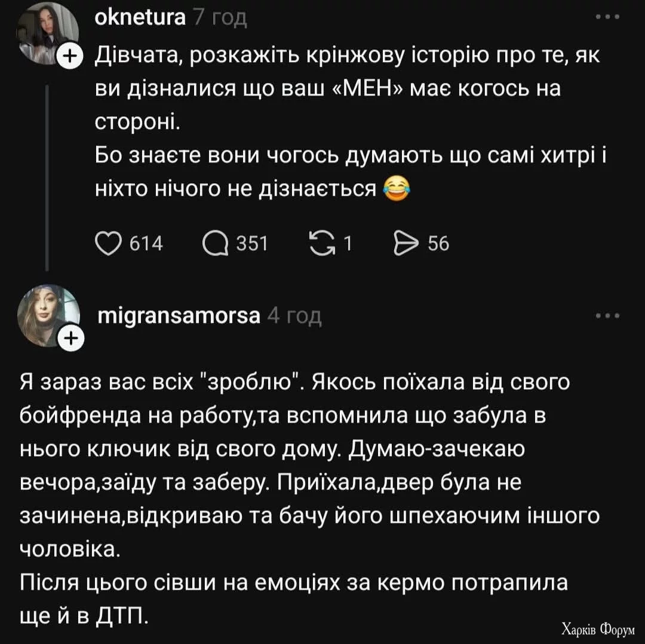Click the "4 год" timestamp on the reply
This screenshot has width=645, height=644.
coord(294,316)
